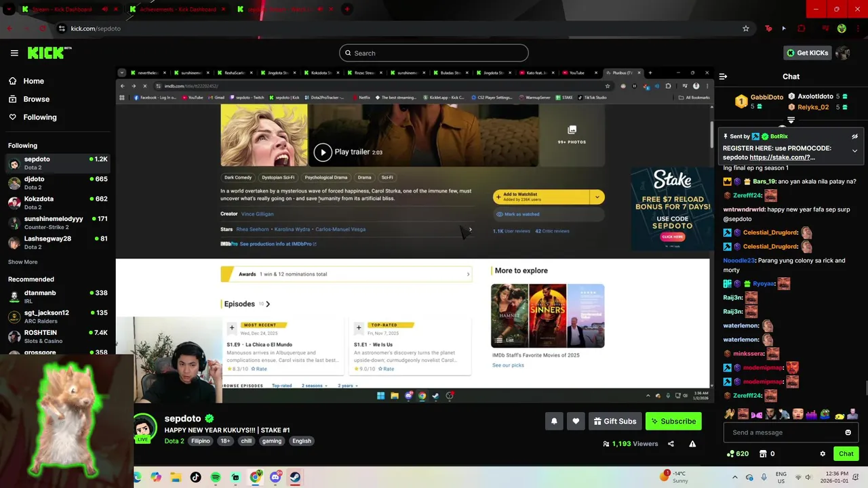The width and height of the screenshot is (868, 488).
Task: Collapse the chat panel icon
Action: click(723, 77)
